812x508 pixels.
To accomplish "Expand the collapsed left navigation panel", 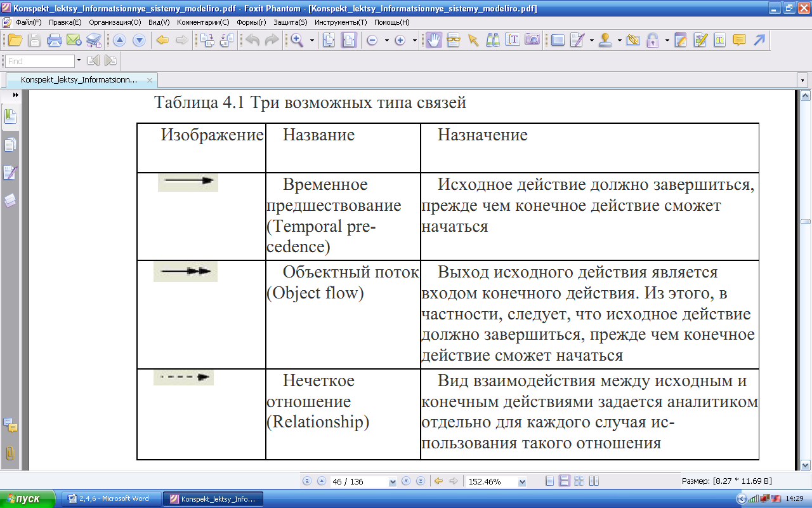I will coord(15,94).
